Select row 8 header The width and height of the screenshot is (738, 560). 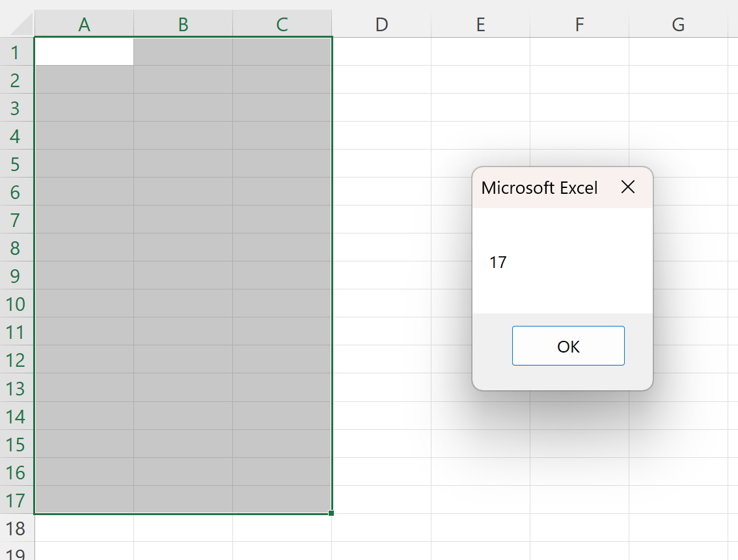17,248
